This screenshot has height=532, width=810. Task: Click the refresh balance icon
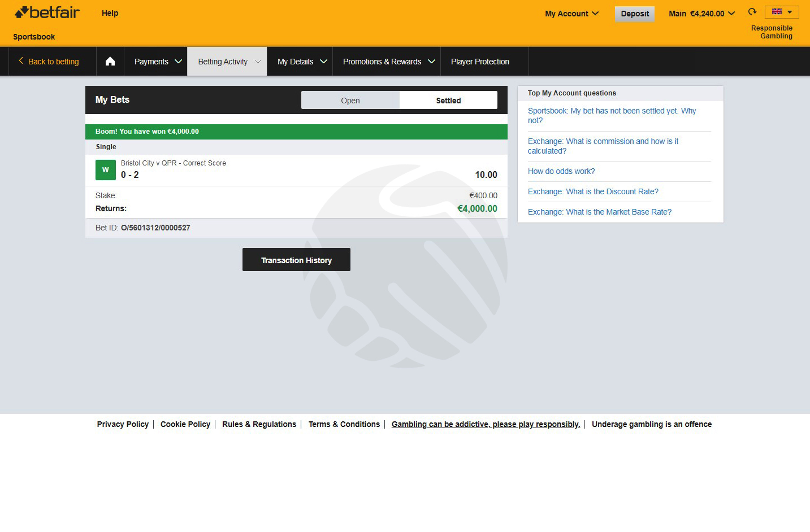pos(752,11)
